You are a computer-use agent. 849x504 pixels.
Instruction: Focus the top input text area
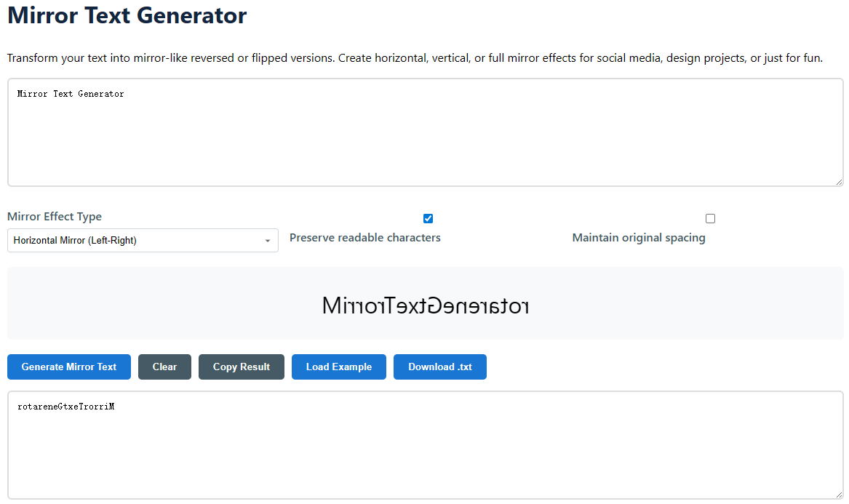(x=425, y=138)
